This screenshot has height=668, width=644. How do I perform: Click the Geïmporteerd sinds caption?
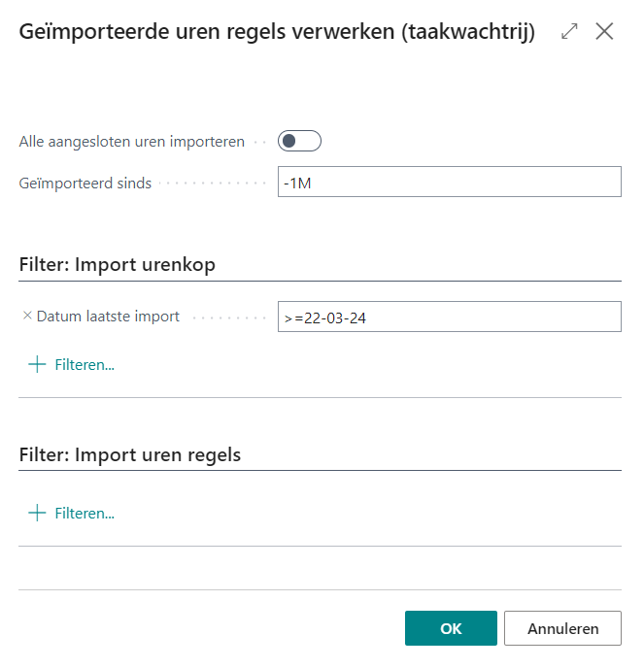(x=85, y=183)
